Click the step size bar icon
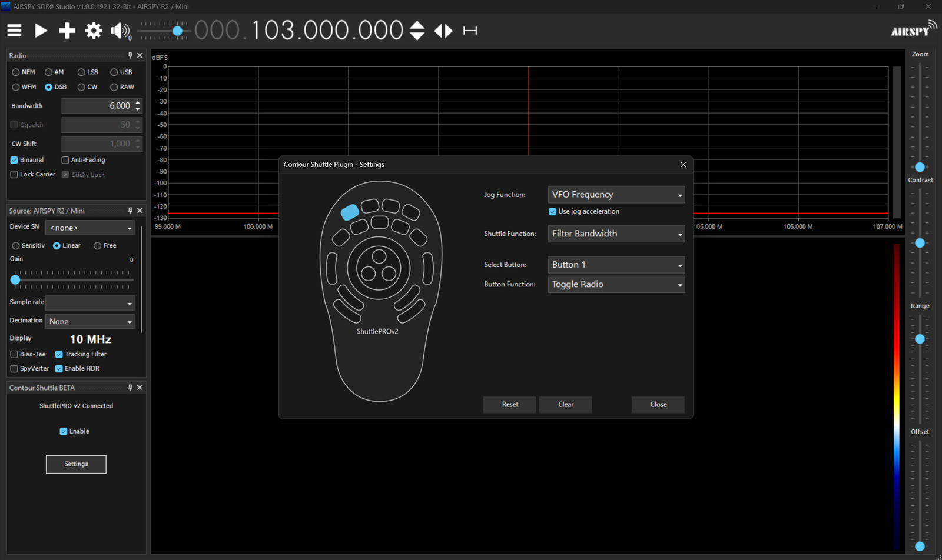This screenshot has width=942, height=560. point(470,31)
